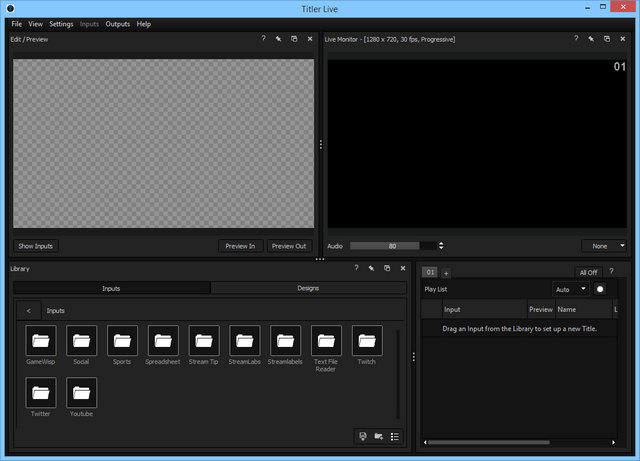Switch Library to list view icon

coord(395,436)
